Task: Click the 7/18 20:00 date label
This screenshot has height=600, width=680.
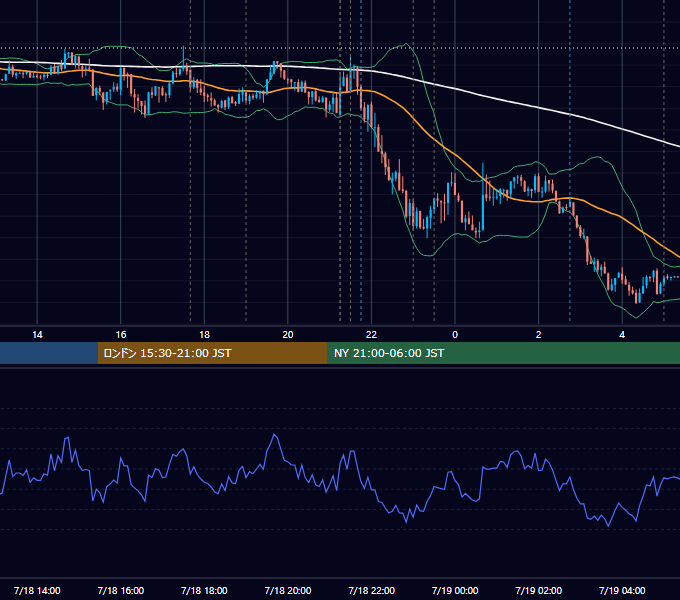Action: click(288, 590)
